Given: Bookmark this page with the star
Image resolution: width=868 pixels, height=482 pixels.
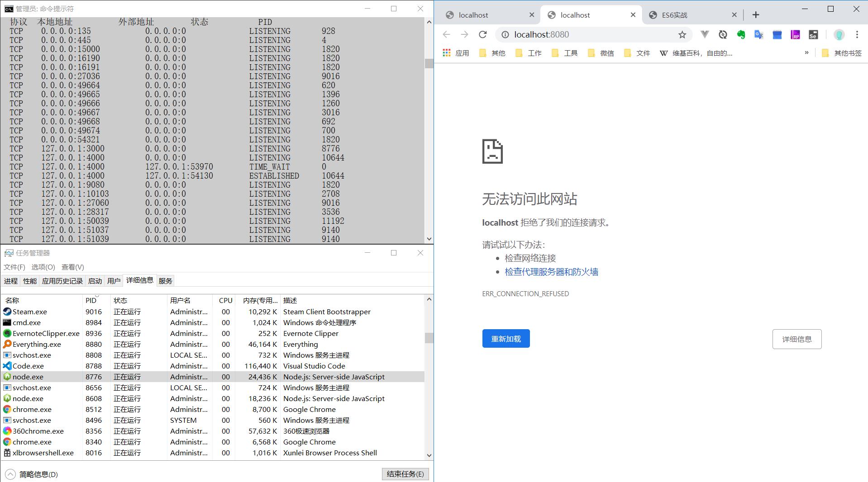Looking at the screenshot, I should pyautogui.click(x=682, y=34).
